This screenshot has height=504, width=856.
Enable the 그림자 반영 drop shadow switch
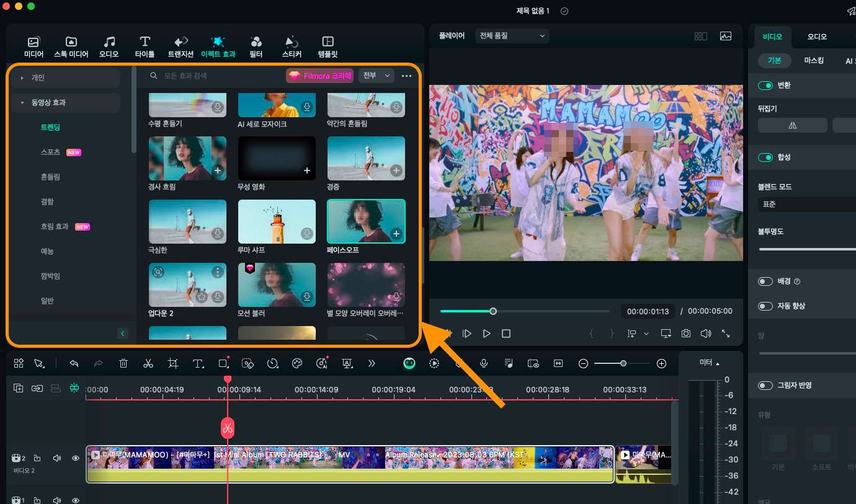(765, 386)
